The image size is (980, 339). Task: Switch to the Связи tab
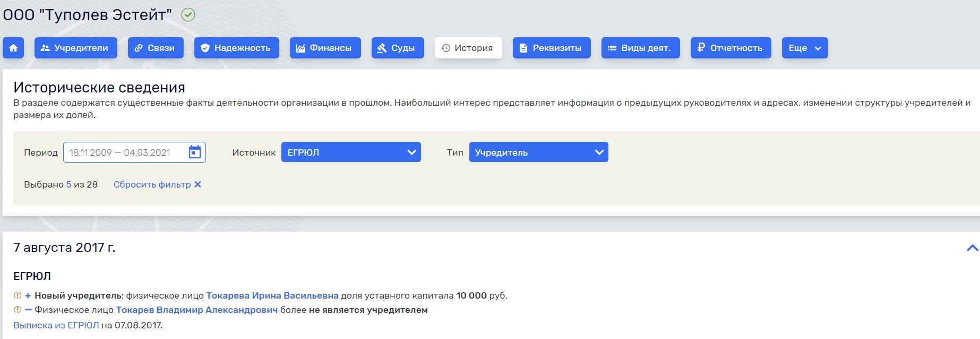pyautogui.click(x=156, y=48)
